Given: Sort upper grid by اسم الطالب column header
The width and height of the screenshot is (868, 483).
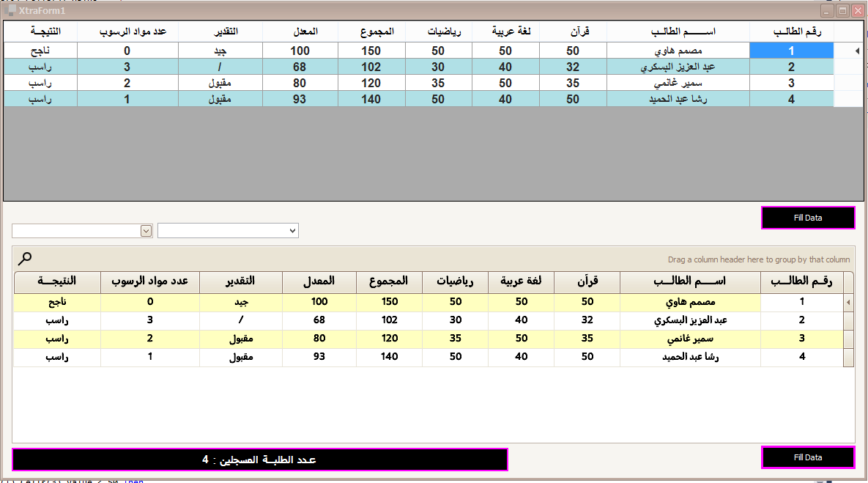Looking at the screenshot, I should [678, 32].
